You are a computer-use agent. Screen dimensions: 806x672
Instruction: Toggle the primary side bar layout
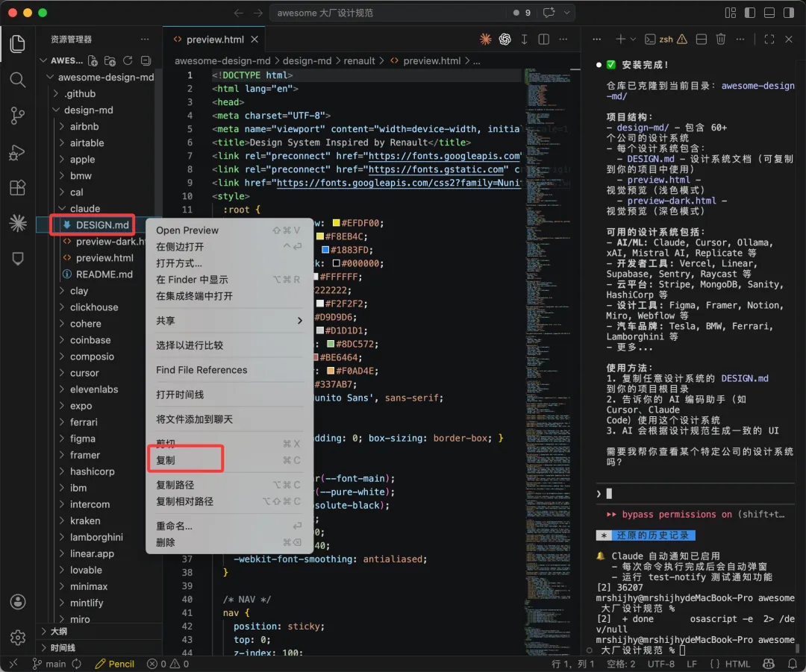click(x=750, y=13)
